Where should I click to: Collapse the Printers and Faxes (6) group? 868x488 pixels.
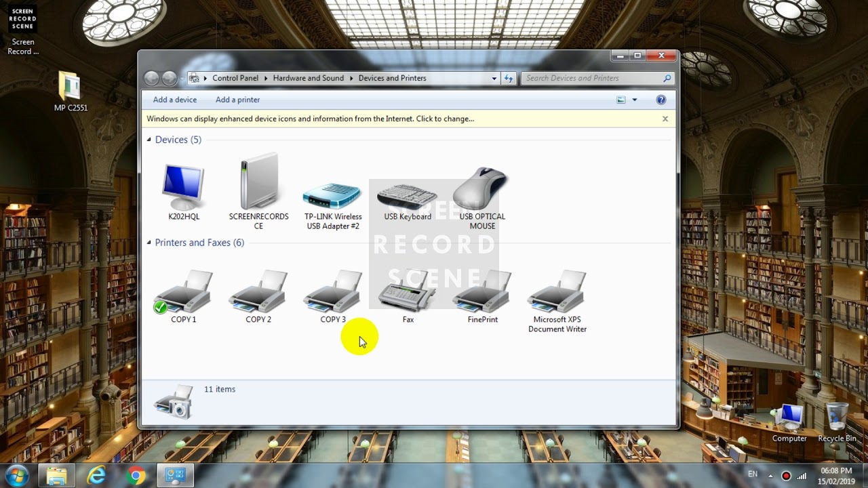[x=149, y=243]
